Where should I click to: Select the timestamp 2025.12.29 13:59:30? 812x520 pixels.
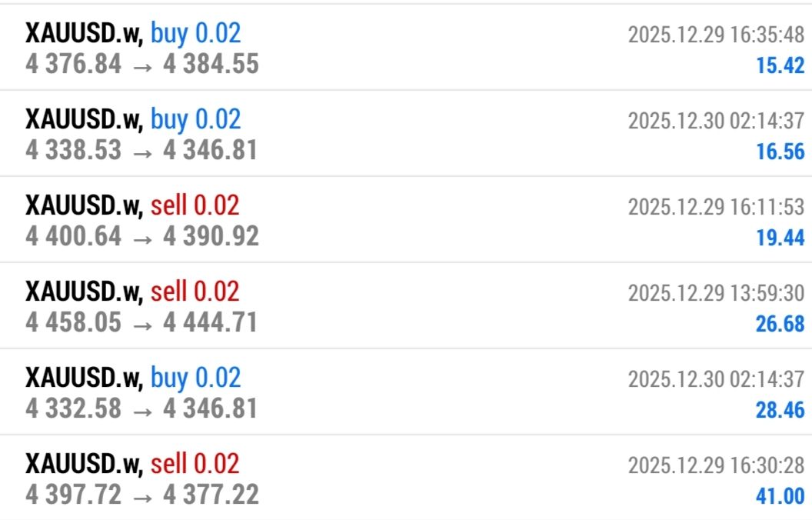coord(716,294)
